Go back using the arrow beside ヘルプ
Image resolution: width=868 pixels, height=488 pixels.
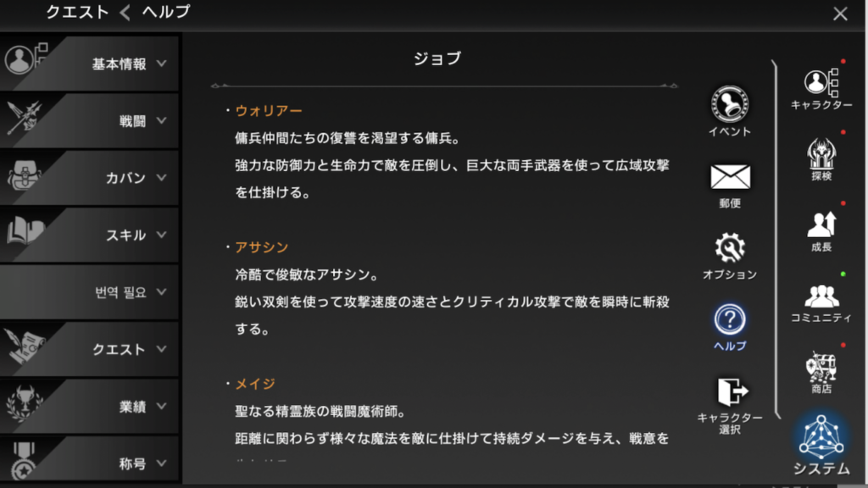[x=125, y=12]
